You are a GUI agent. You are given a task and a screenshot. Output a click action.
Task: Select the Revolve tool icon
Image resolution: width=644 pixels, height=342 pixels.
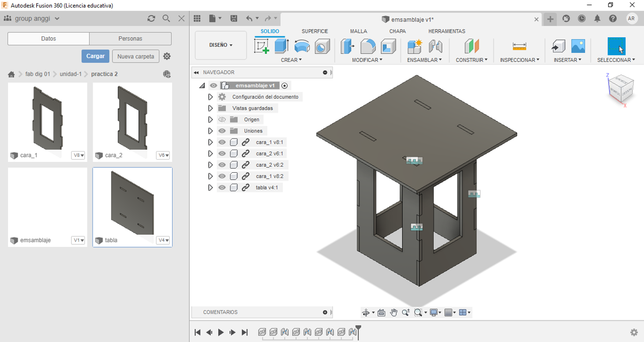(302, 46)
